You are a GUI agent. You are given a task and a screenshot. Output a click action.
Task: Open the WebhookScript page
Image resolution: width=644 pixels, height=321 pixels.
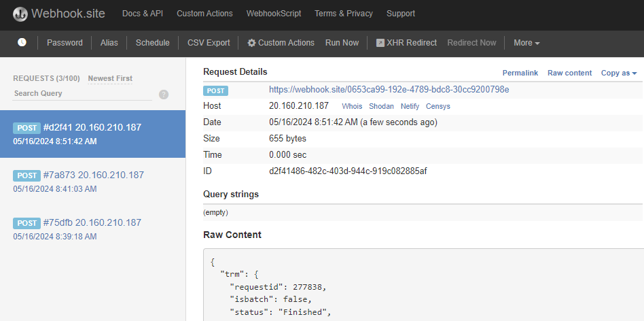(274, 14)
